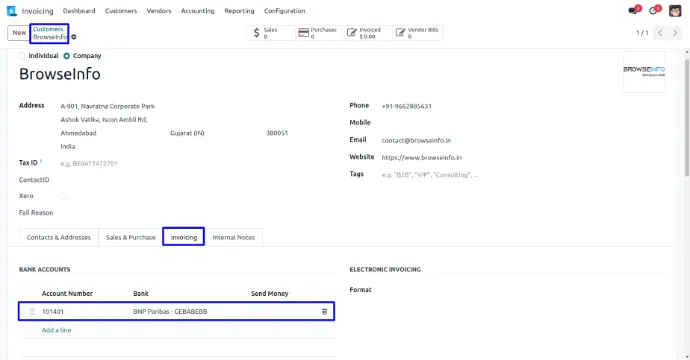The width and height of the screenshot is (690, 360).
Task: Open the Reporting menu
Action: [239, 11]
